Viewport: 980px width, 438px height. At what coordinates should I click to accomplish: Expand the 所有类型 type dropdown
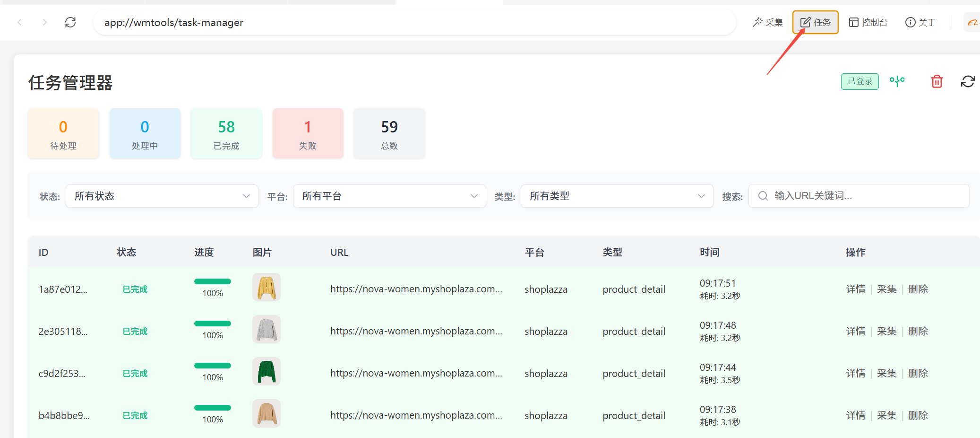click(x=617, y=196)
